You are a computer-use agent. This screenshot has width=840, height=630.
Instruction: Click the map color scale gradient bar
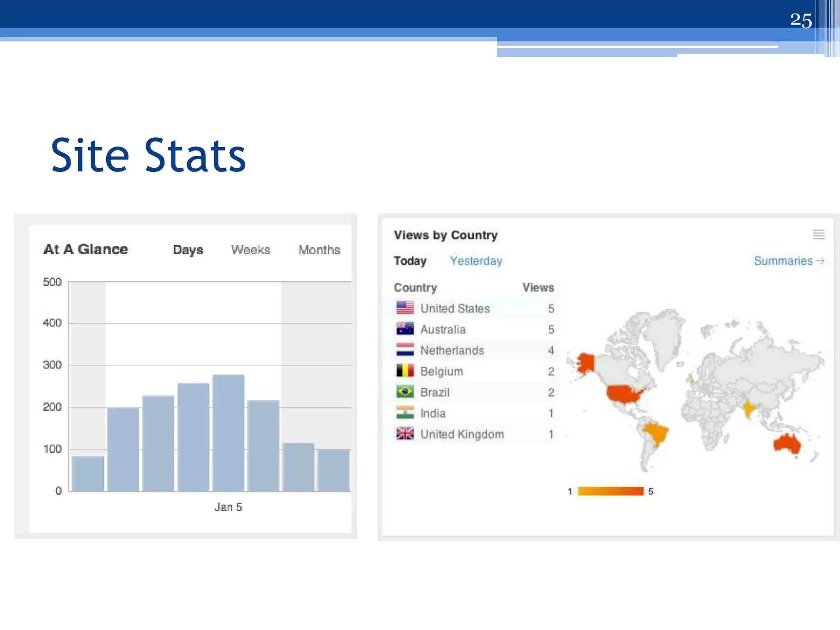(x=610, y=491)
